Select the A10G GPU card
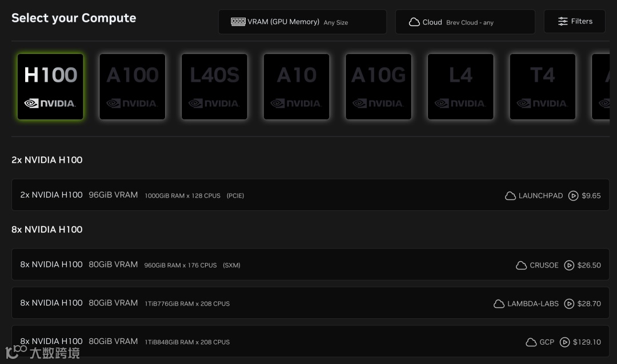Viewport: 617px width, 364px height. click(379, 87)
